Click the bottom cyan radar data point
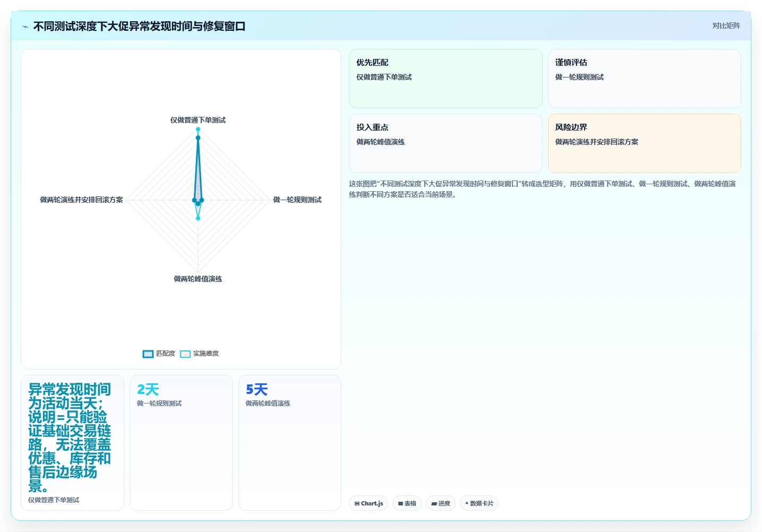The image size is (762, 532). click(x=198, y=218)
